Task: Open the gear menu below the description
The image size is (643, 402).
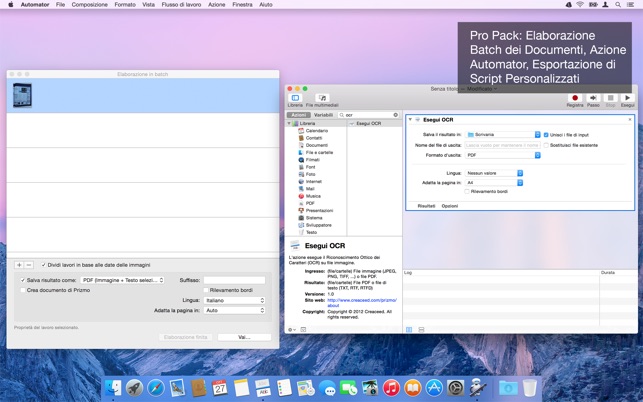Action: pos(292,329)
